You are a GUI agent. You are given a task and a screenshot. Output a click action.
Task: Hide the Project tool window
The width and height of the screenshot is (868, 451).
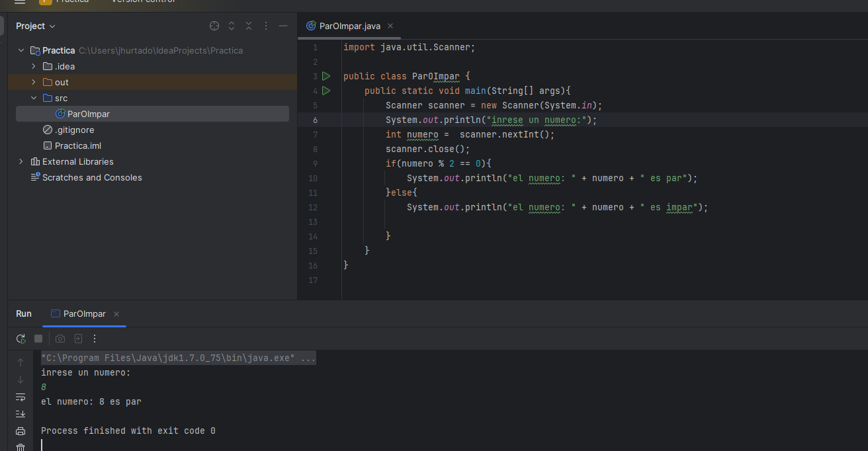click(x=283, y=26)
